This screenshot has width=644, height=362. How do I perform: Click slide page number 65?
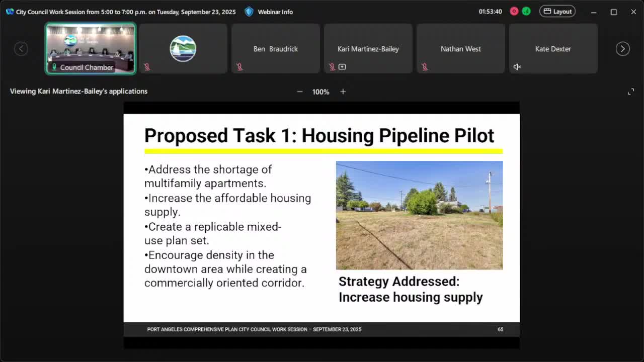[501, 329]
